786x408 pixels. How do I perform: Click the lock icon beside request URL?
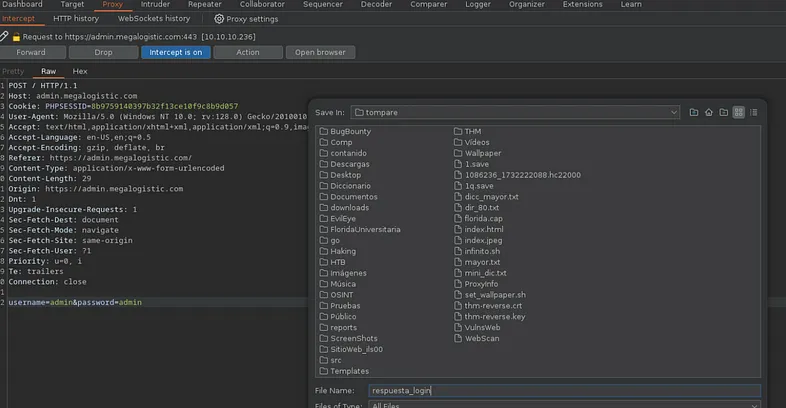(x=17, y=37)
